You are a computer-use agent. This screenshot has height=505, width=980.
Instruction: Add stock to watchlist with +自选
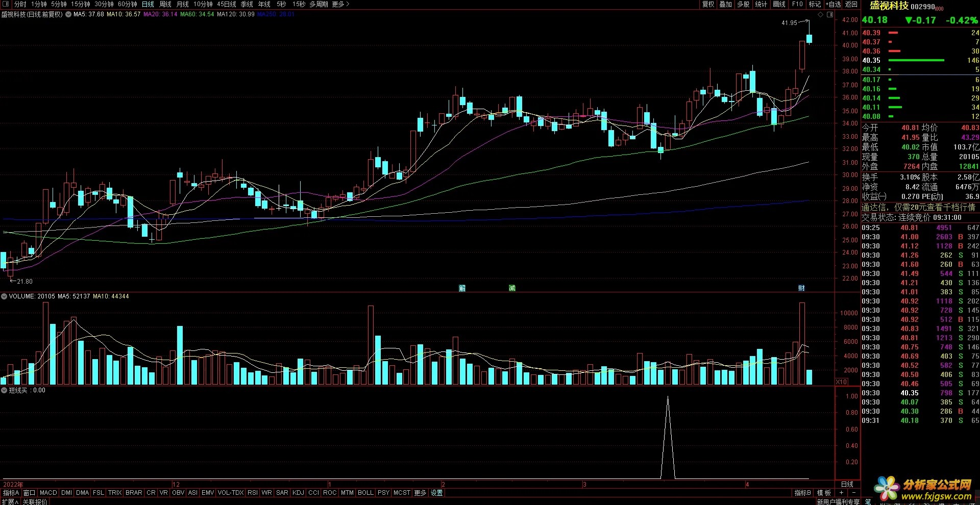tap(834, 4)
